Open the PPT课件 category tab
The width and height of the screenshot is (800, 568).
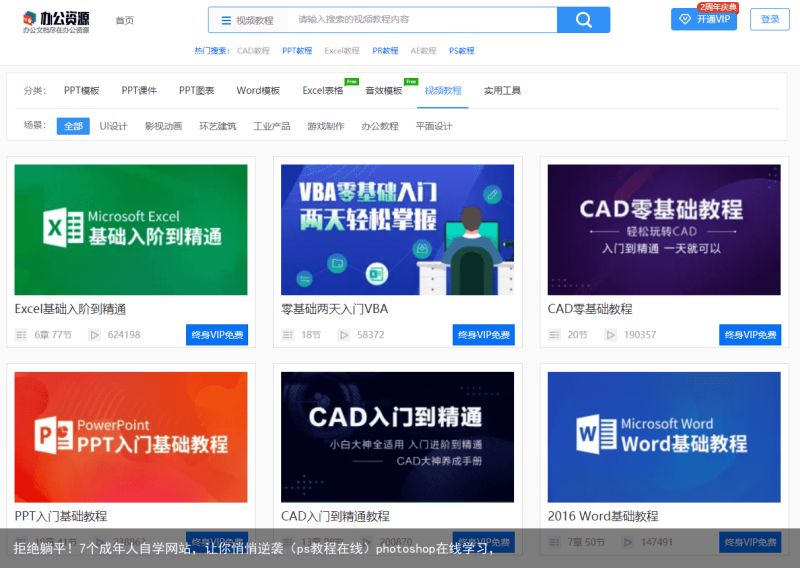tap(139, 90)
